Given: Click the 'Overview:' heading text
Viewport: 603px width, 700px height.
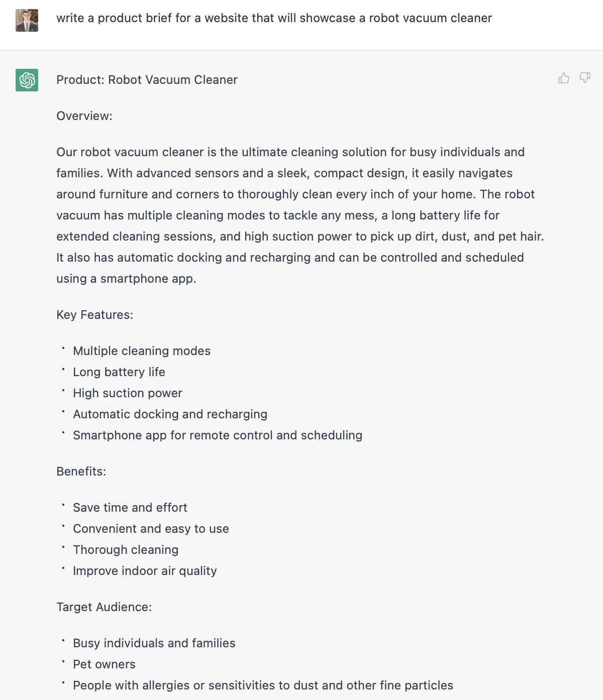Looking at the screenshot, I should [x=84, y=116].
